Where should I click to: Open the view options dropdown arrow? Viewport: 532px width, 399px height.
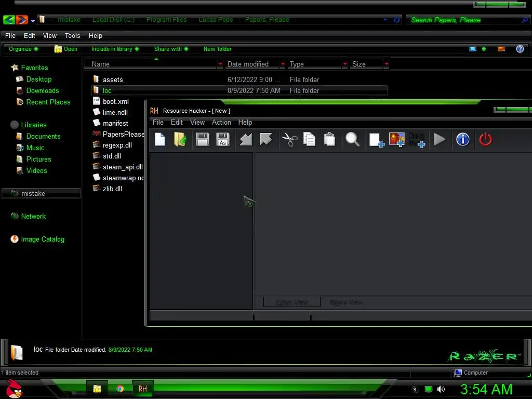[x=484, y=49]
